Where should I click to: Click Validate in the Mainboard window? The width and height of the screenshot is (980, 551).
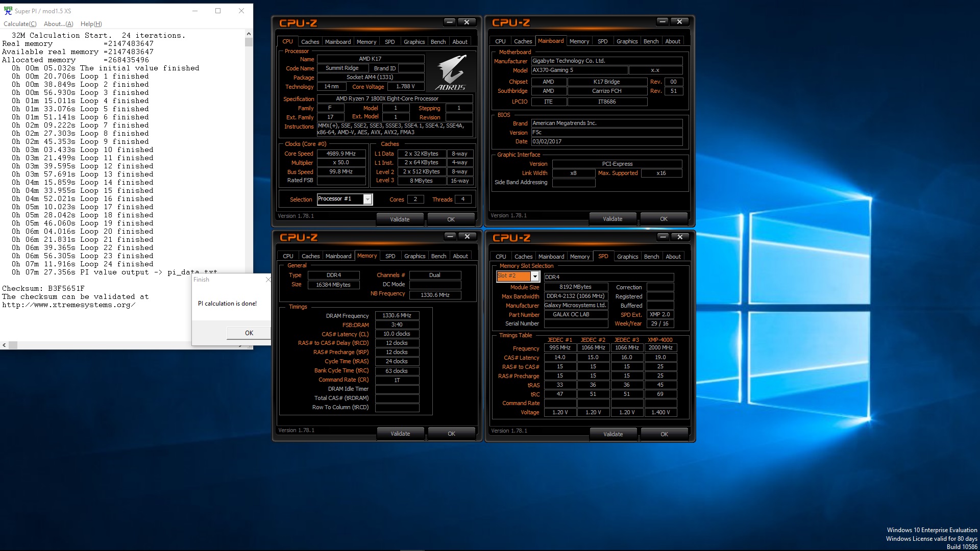pos(612,219)
